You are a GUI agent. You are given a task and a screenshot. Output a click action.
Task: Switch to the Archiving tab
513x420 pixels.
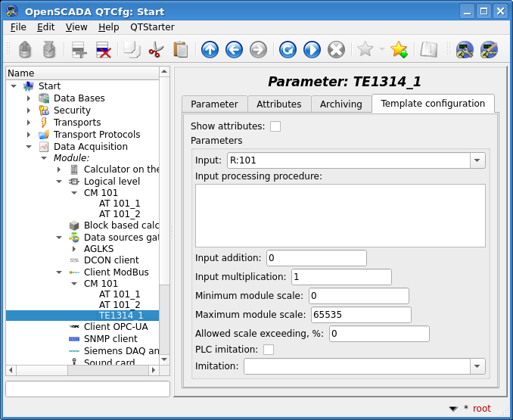tap(340, 104)
